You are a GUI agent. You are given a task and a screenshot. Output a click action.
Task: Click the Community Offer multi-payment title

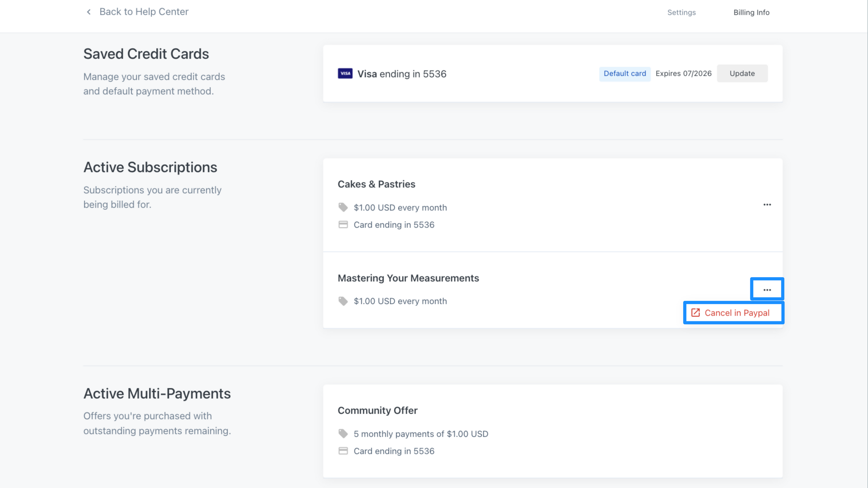tap(377, 410)
